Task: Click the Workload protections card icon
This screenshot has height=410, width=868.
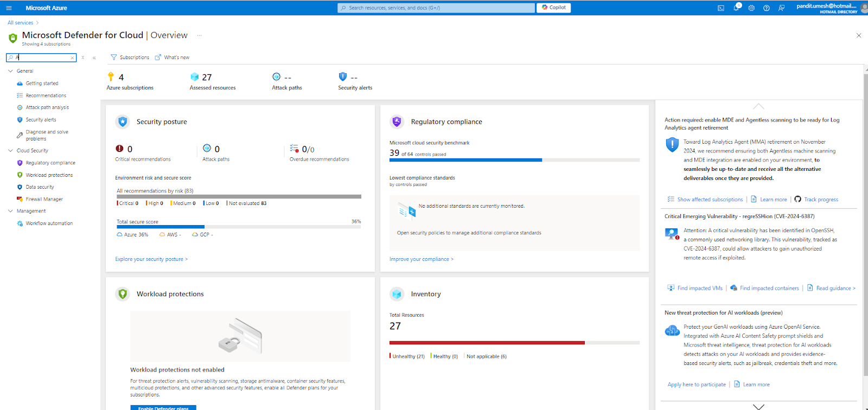Action: 123,294
